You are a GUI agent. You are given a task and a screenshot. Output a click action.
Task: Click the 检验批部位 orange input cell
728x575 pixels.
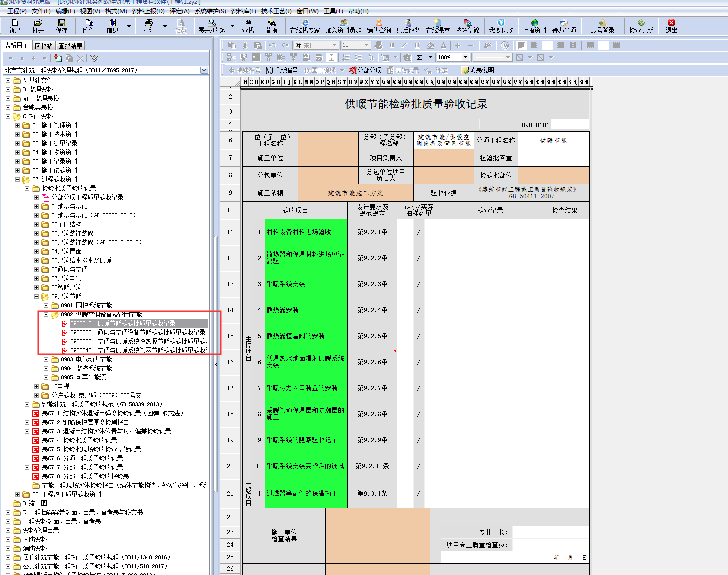554,175
